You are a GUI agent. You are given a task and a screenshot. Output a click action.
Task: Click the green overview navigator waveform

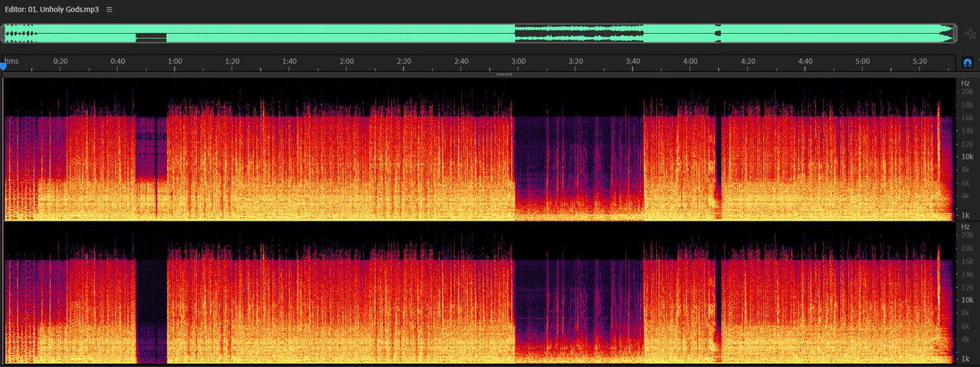(x=481, y=34)
